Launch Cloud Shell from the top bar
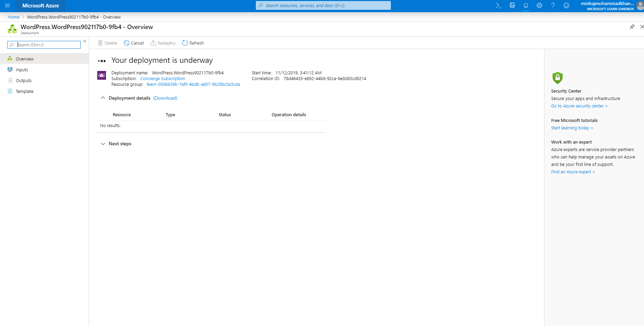Screen dimensions: 644x326 click(499, 6)
